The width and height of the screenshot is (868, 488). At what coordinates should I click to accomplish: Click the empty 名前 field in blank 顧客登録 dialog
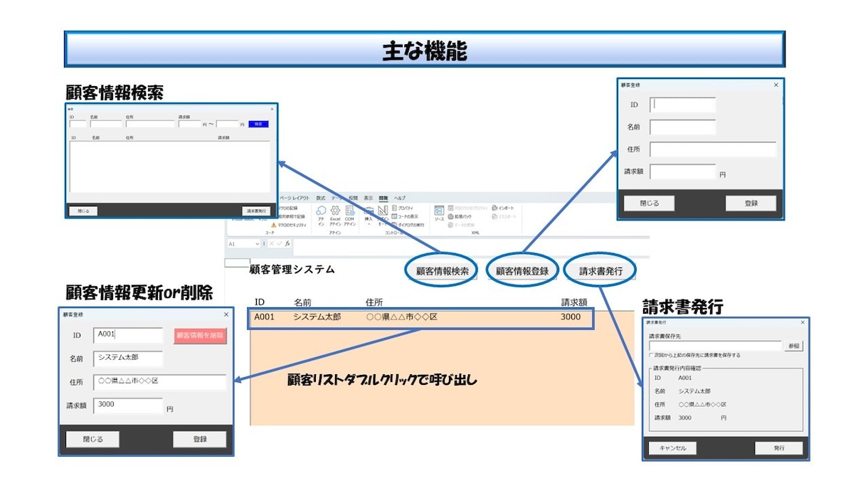pyautogui.click(x=682, y=127)
